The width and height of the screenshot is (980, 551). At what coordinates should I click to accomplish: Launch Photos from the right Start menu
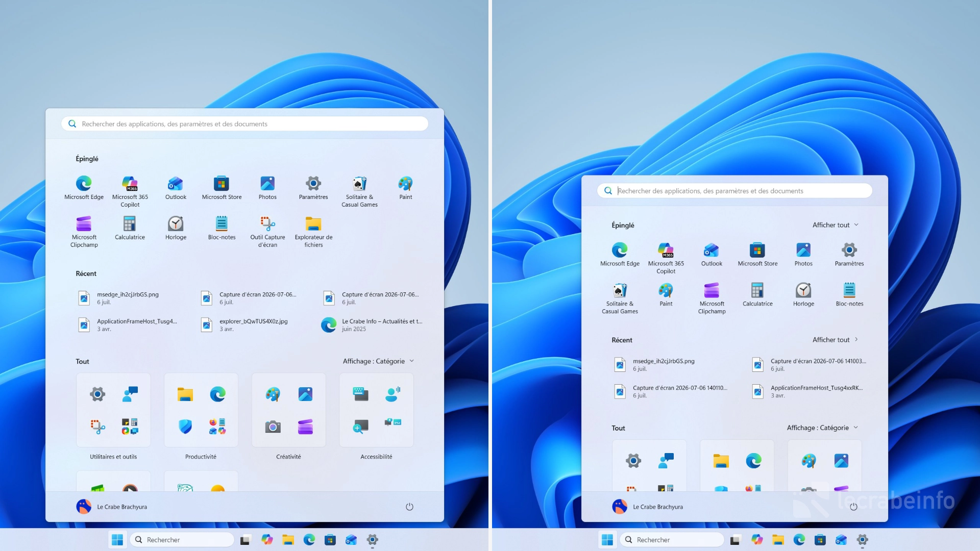tap(803, 254)
